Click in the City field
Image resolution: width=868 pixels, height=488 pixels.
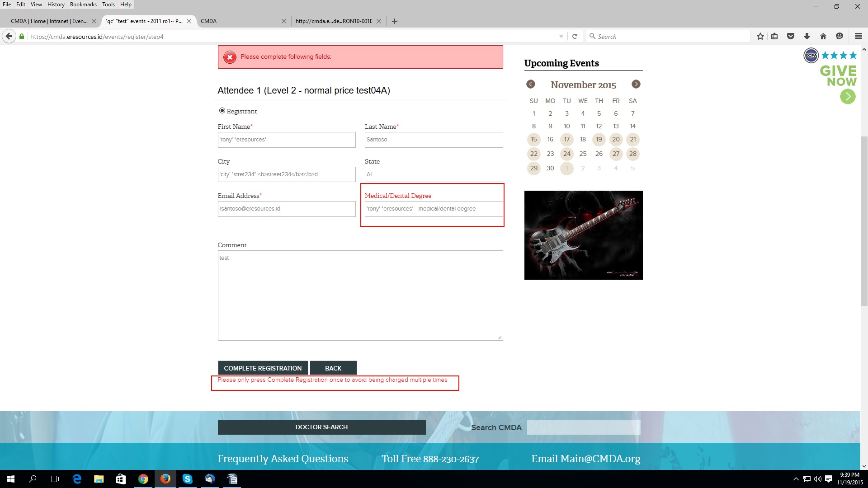[x=287, y=174]
